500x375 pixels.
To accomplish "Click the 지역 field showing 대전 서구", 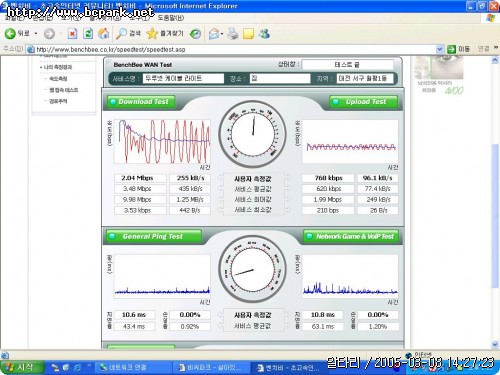I will 365,78.
